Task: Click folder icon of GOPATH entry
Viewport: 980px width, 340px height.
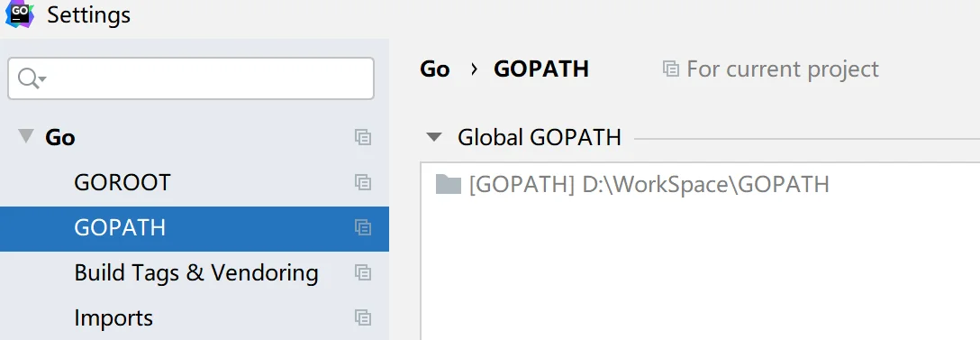Action: [449, 184]
